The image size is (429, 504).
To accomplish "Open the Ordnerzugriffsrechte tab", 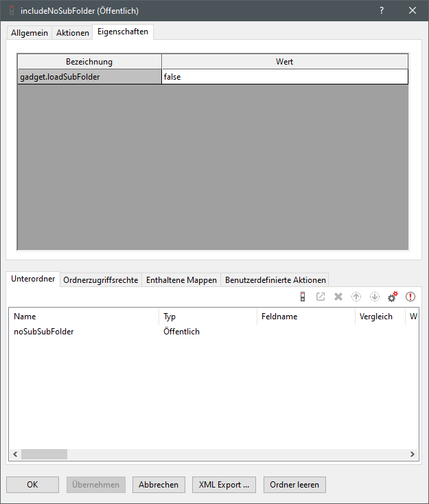I will coord(101,280).
